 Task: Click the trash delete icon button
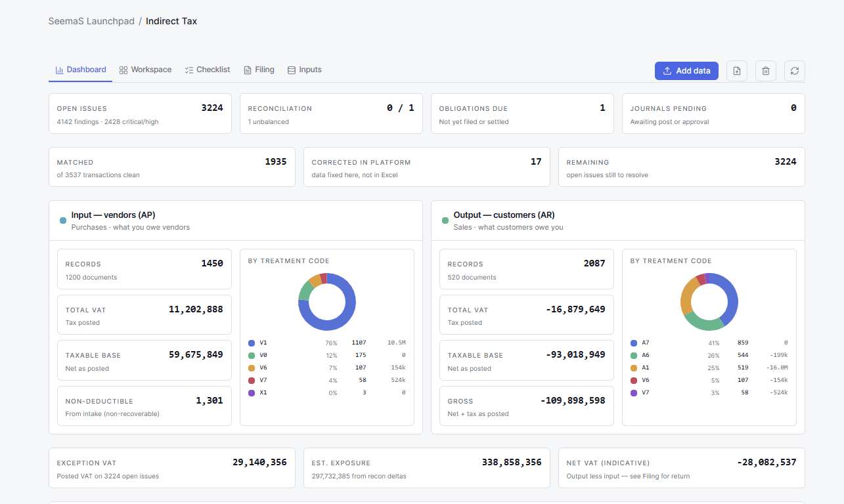pyautogui.click(x=766, y=71)
